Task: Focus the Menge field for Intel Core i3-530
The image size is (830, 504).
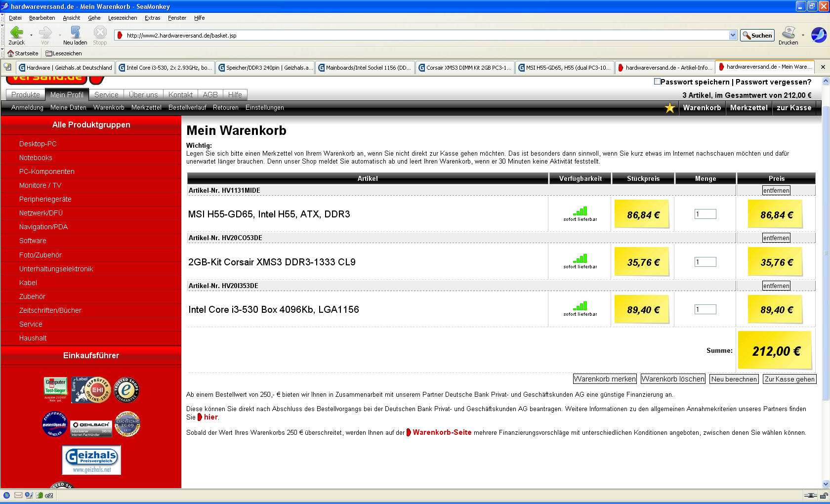Action: (x=705, y=309)
